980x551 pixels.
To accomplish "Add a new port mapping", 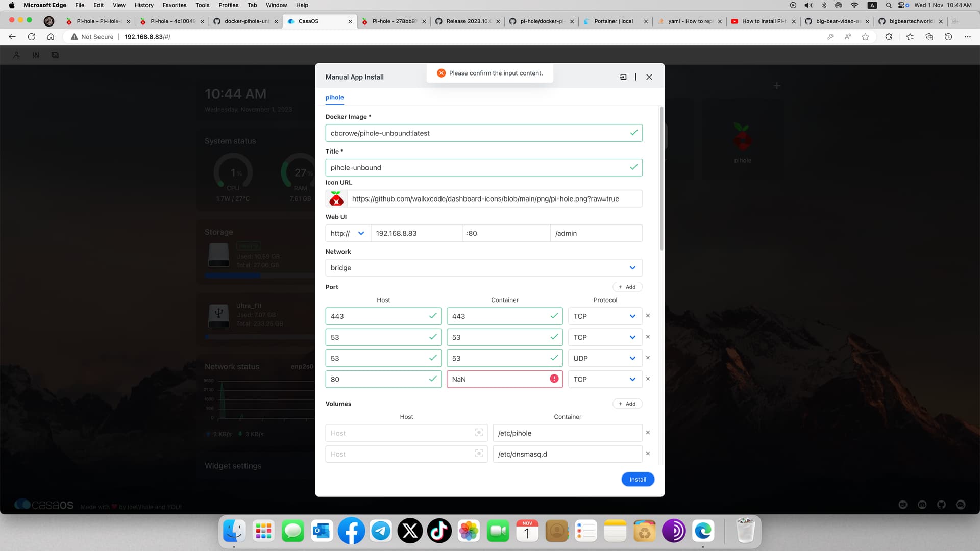I will (627, 287).
